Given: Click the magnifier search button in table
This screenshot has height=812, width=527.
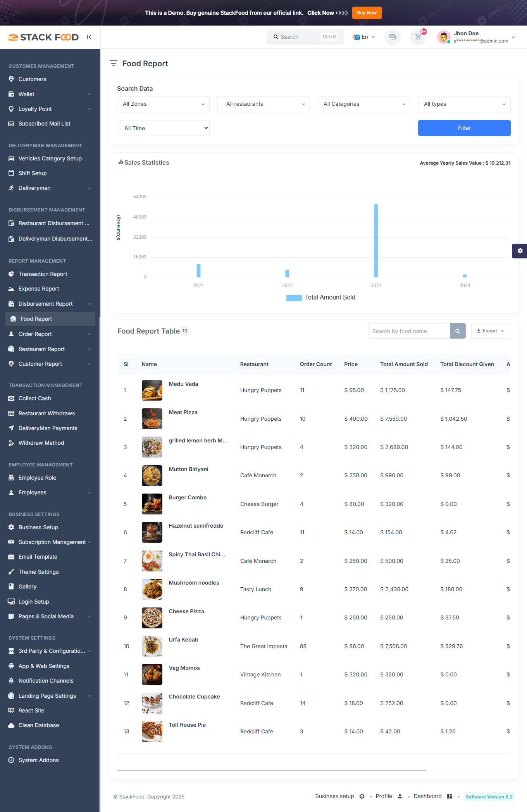Looking at the screenshot, I should 458,331.
